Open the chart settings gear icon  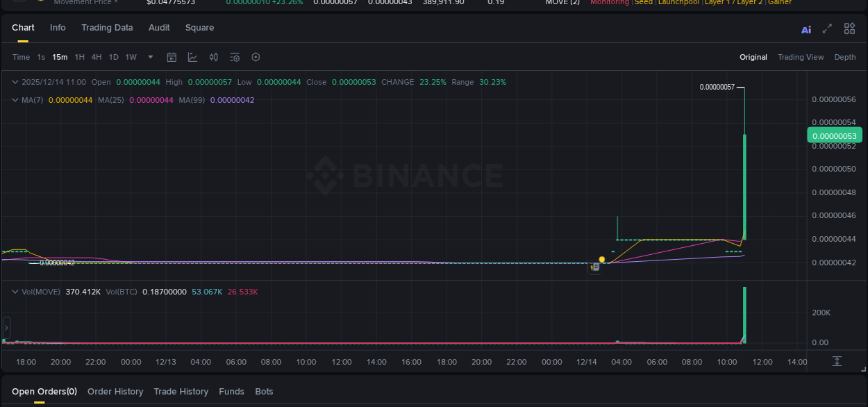[x=256, y=57]
